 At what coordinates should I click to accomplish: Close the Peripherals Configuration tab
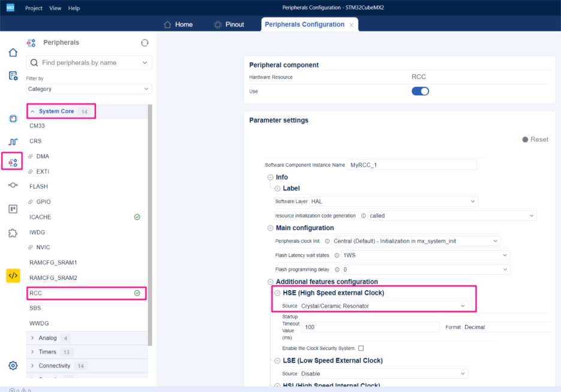click(x=351, y=25)
